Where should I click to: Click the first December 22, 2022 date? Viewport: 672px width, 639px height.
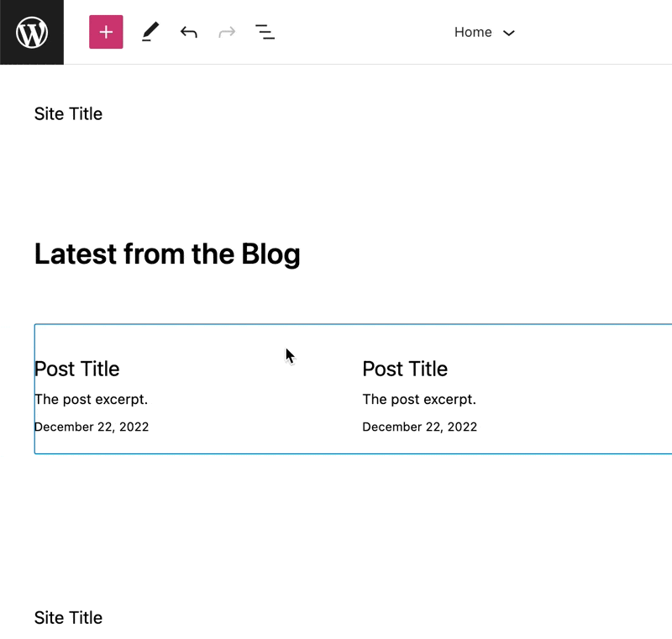pos(92,427)
